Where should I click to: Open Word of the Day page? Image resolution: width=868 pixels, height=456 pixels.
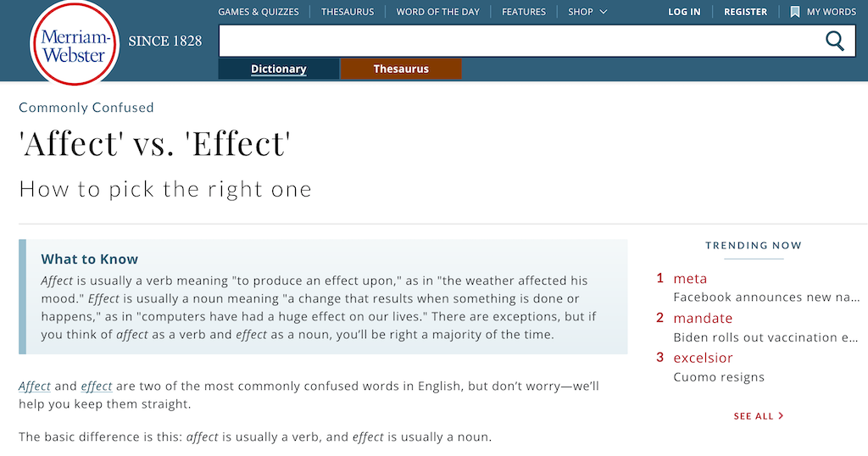coord(437,12)
